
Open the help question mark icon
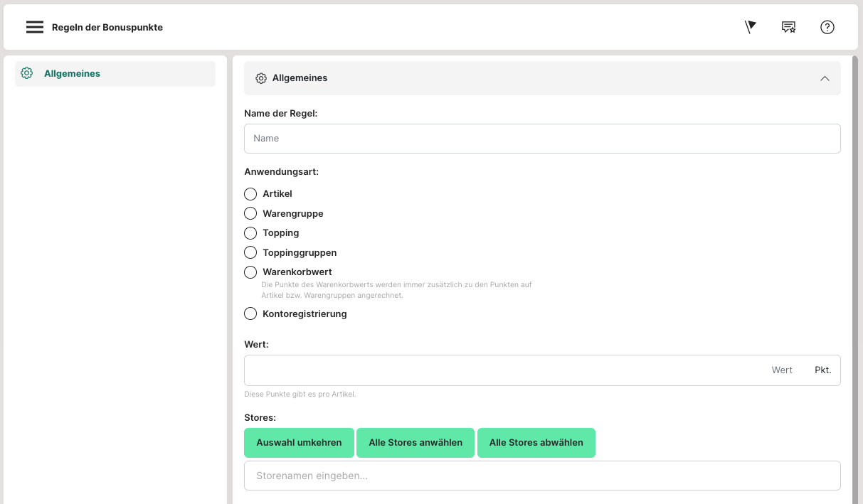pyautogui.click(x=827, y=27)
